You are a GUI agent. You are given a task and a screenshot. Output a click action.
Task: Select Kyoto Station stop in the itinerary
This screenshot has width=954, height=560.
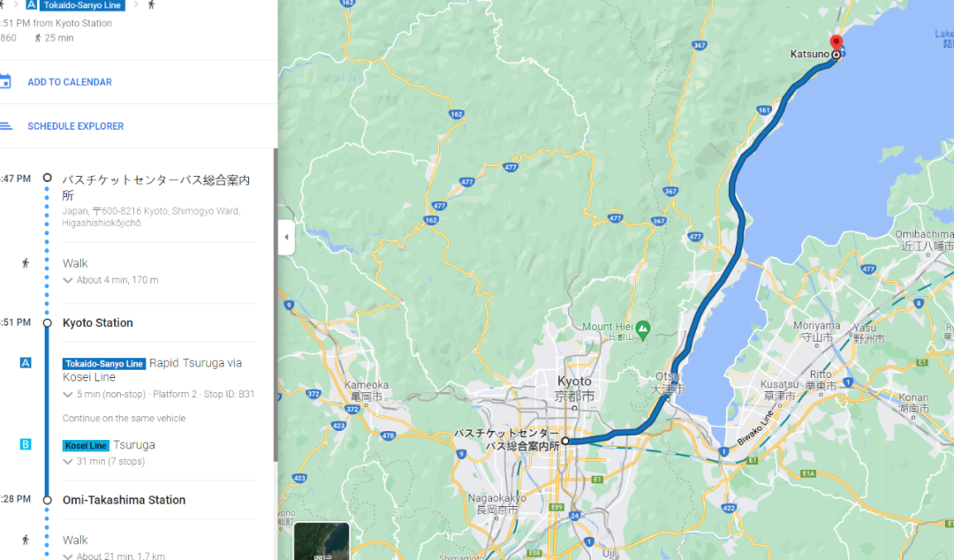[x=98, y=322]
